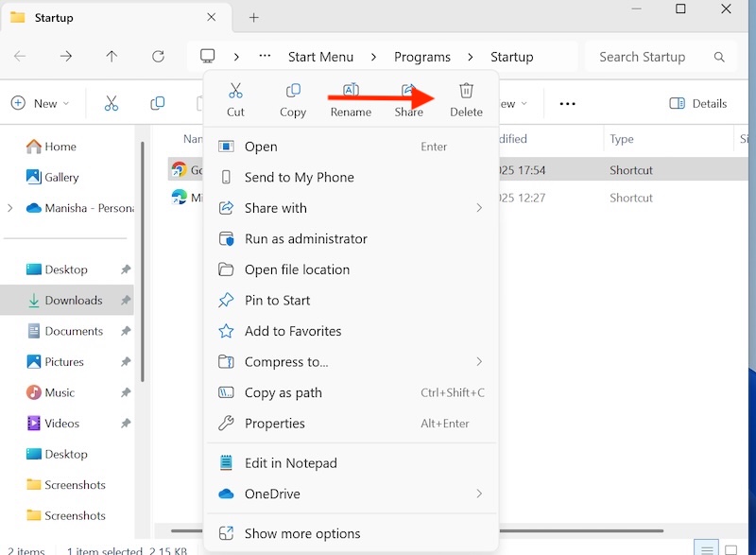
Task: Click the See more ellipsis on the toolbar
Action: click(566, 103)
